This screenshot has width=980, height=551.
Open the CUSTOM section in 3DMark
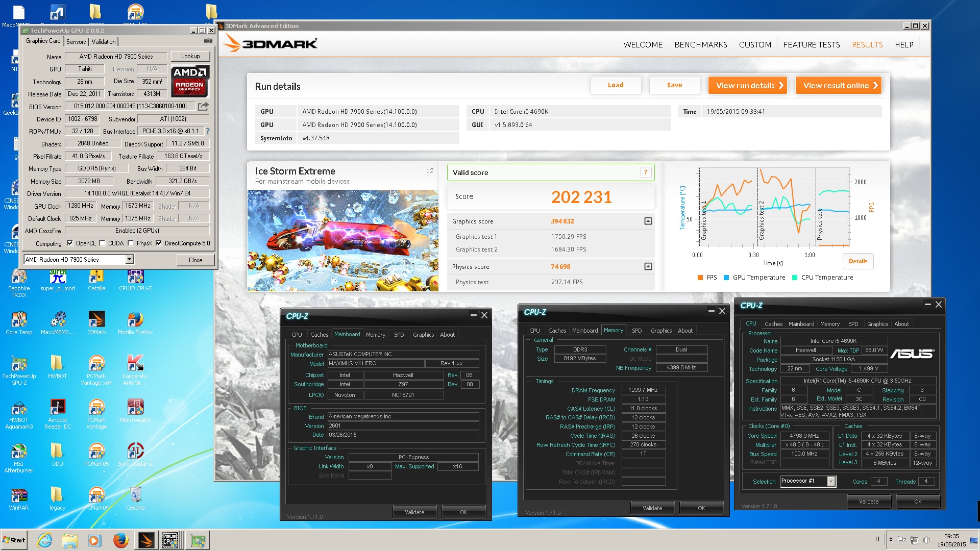[x=755, y=45]
